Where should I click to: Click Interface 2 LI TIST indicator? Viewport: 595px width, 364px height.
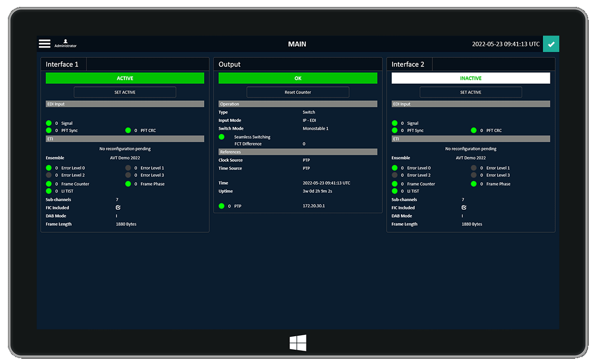click(395, 191)
